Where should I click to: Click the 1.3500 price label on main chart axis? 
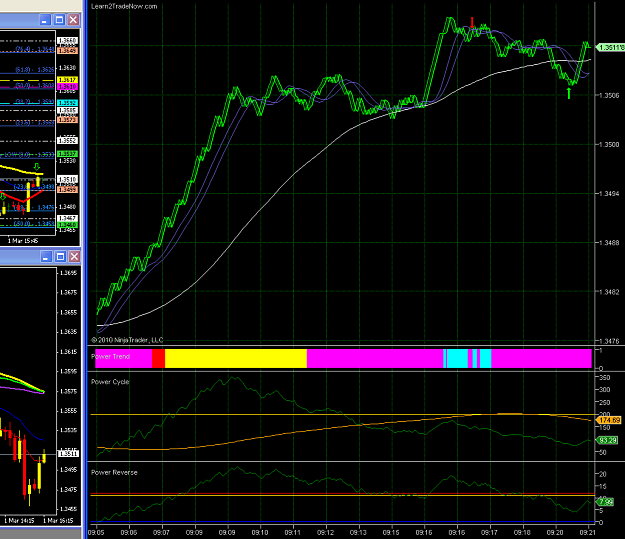(x=609, y=144)
